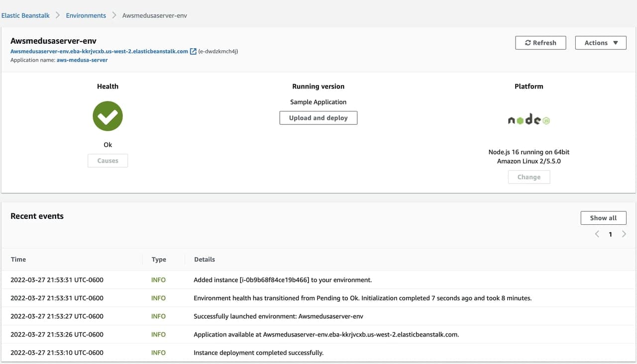Click the Ok health status label
637x364 pixels.
[107, 145]
